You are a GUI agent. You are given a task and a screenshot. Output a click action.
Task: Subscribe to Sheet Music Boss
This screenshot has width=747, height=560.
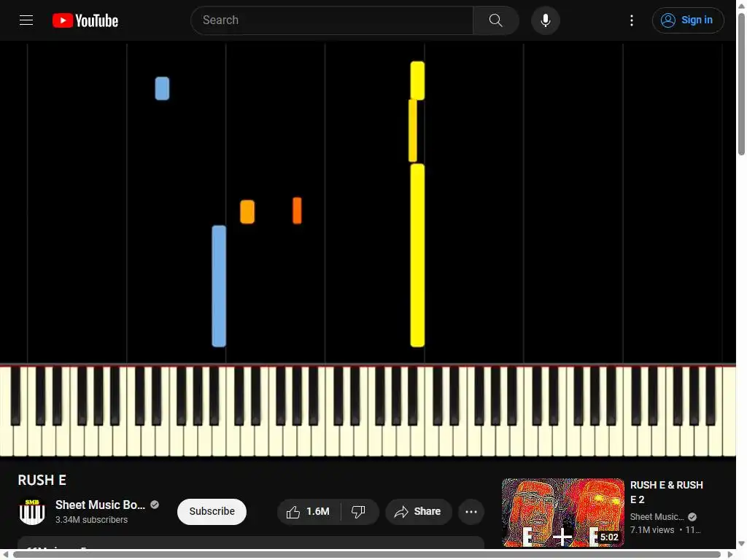click(212, 511)
